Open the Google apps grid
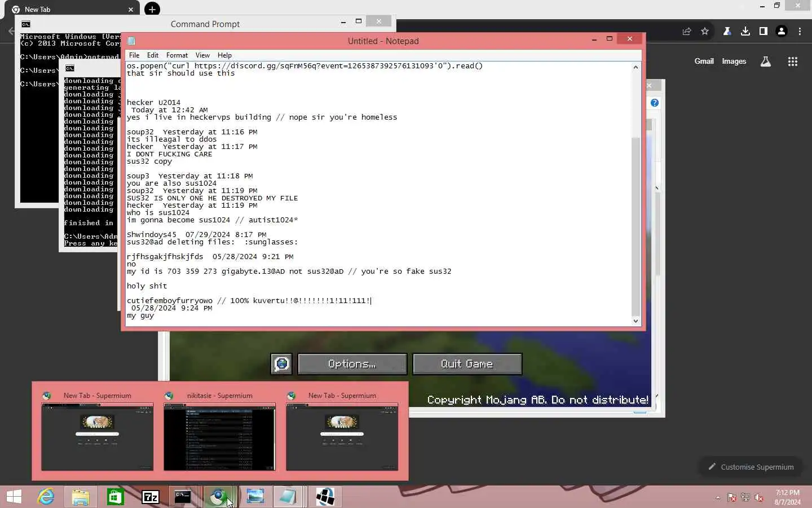Image resolution: width=812 pixels, height=508 pixels. tap(793, 62)
